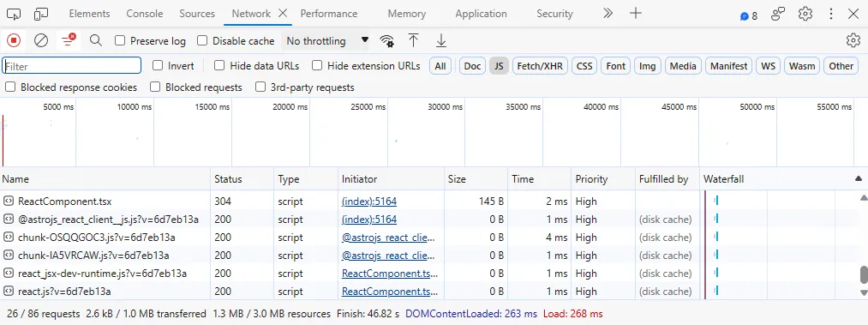Check Hide data URLs
The height and width of the screenshot is (325, 868).
pos(219,65)
